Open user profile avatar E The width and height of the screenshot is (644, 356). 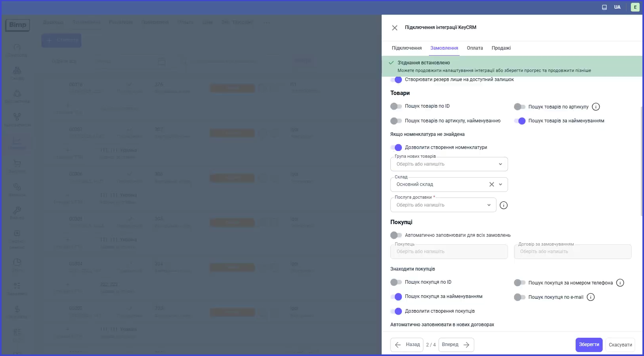tap(635, 7)
